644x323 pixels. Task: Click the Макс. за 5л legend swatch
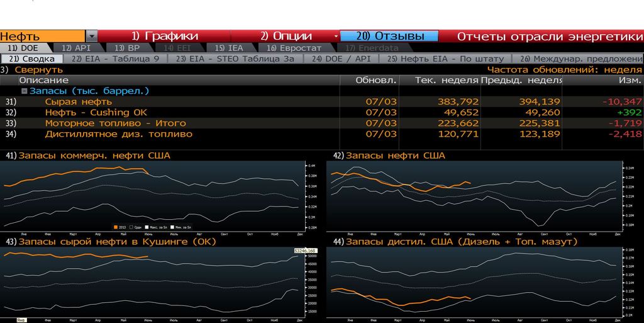147,227
